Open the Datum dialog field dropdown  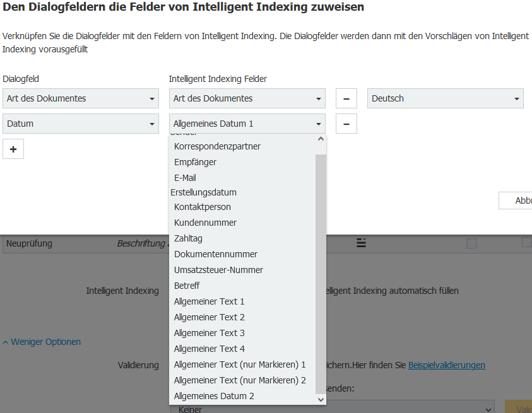click(81, 124)
